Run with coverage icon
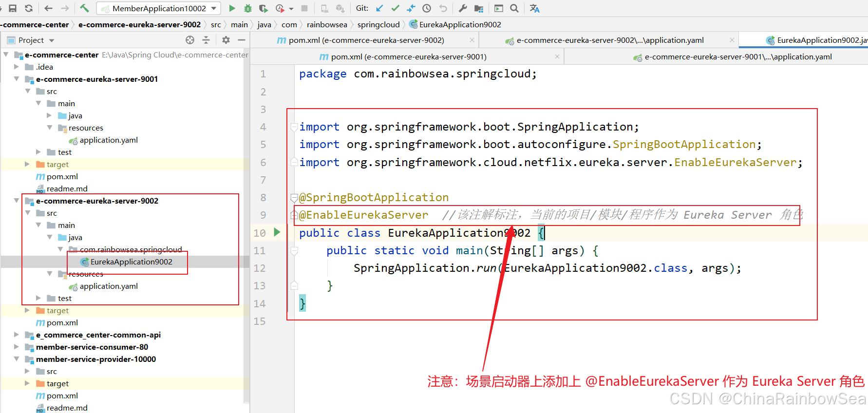 tap(264, 8)
